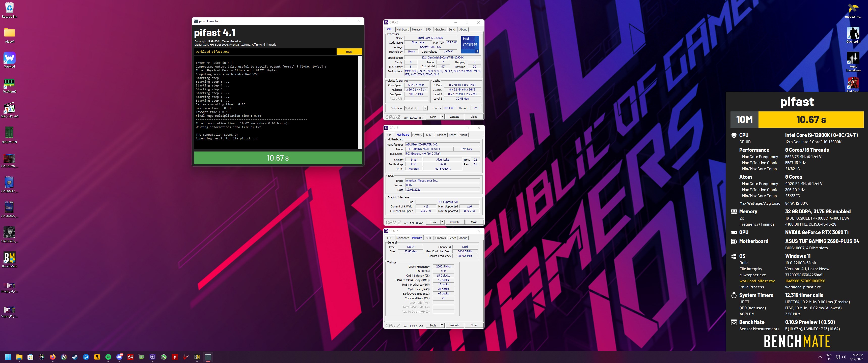
Task: Switch to Bench tab in top CPU-Z window
Action: (452, 30)
